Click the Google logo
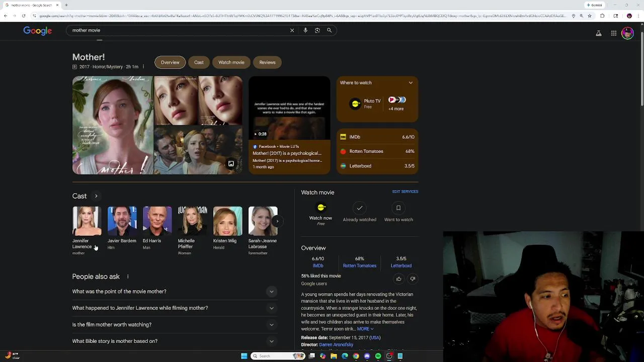The width and height of the screenshot is (644, 362). tap(38, 31)
